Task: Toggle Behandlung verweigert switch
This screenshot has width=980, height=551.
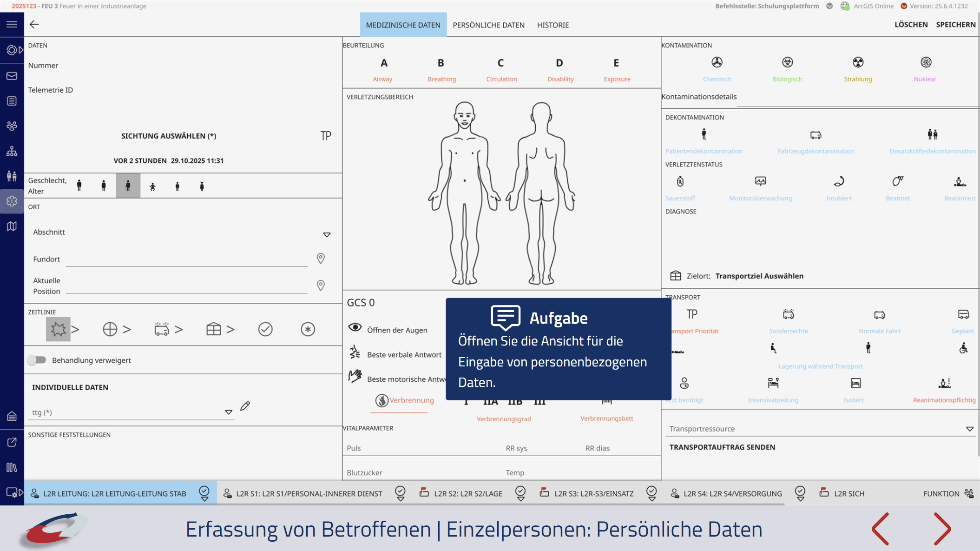Action: pos(37,360)
